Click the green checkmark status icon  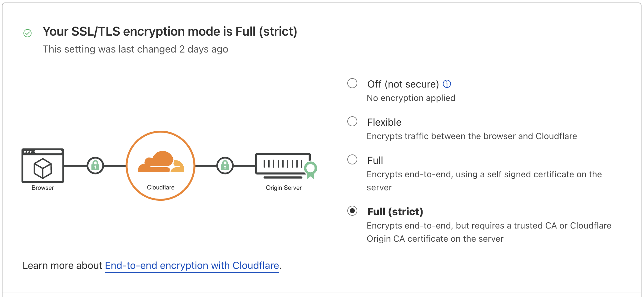(x=27, y=33)
